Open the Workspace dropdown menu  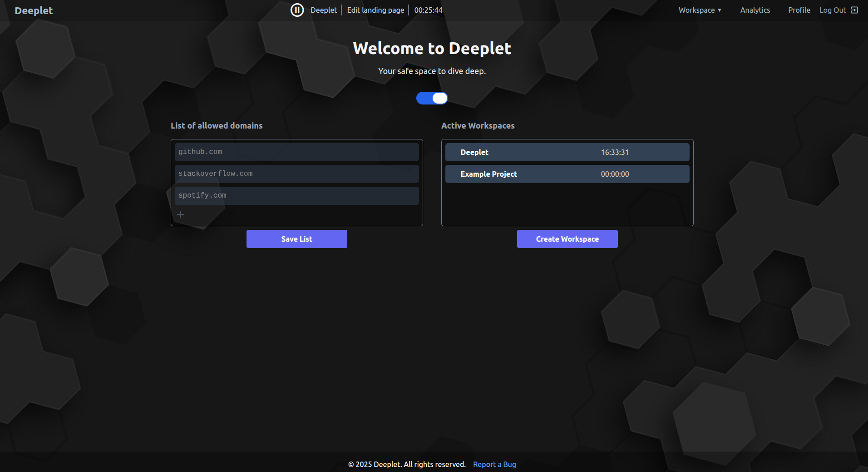(x=700, y=10)
